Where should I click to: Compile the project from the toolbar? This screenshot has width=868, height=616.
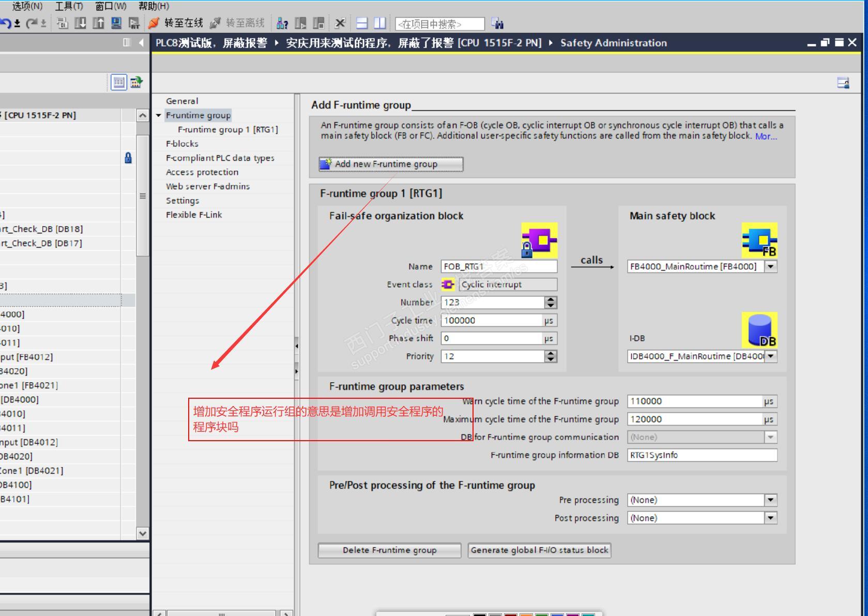(63, 23)
